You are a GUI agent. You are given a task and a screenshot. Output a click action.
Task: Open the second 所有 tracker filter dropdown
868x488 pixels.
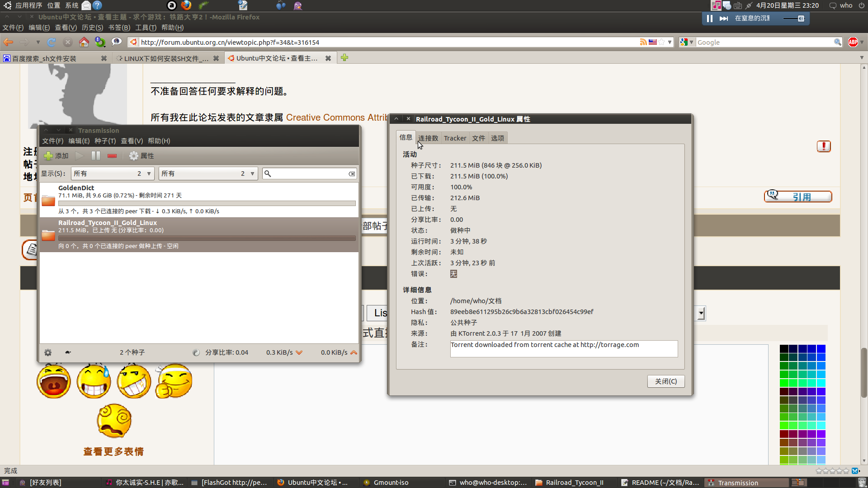(208, 174)
